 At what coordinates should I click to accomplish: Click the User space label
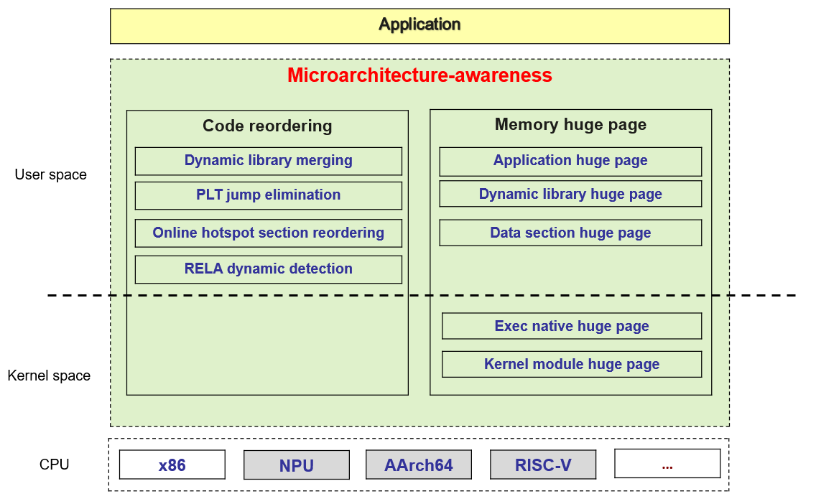coord(50,175)
